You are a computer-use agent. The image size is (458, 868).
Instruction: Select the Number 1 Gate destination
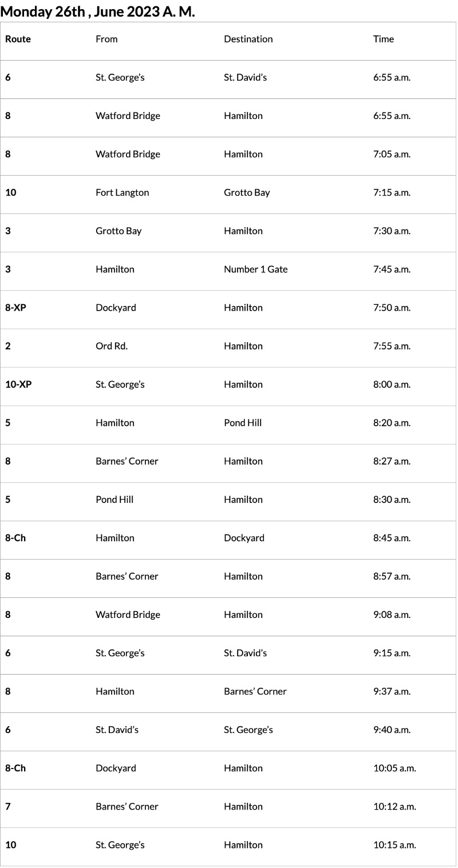point(255,269)
